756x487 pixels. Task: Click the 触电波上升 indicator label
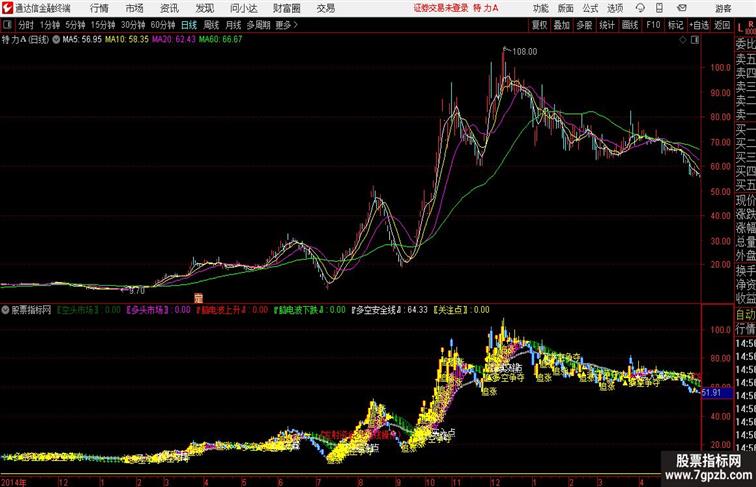pos(222,310)
